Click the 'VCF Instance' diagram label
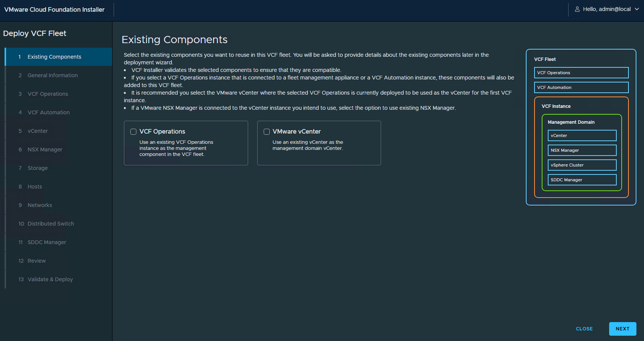Image resolution: width=644 pixels, height=341 pixels. [556, 106]
